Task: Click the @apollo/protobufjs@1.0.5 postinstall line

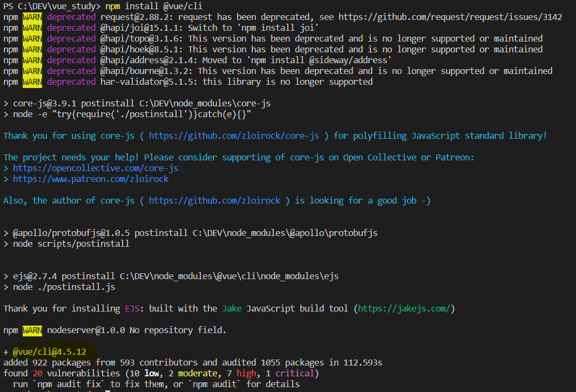Action: [x=190, y=233]
